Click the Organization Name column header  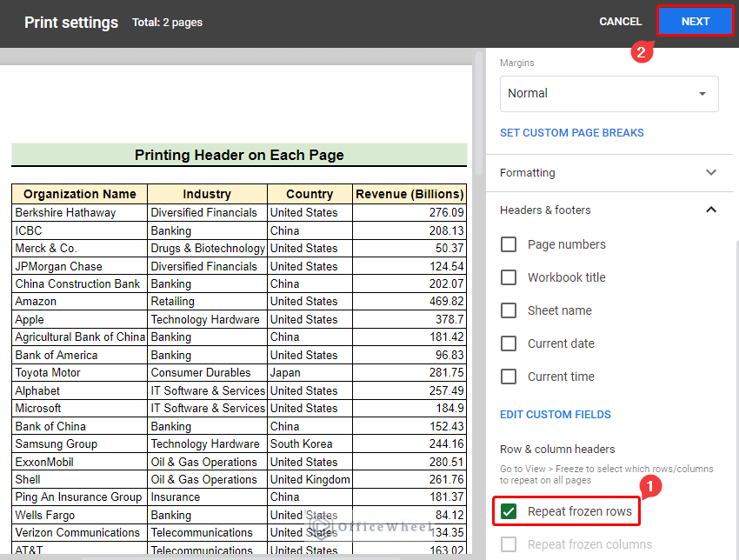(x=80, y=194)
